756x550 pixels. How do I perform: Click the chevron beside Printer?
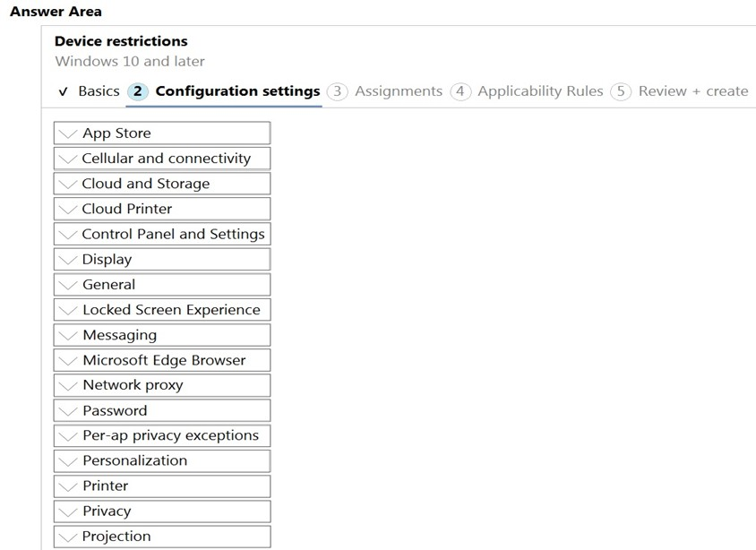tap(67, 486)
